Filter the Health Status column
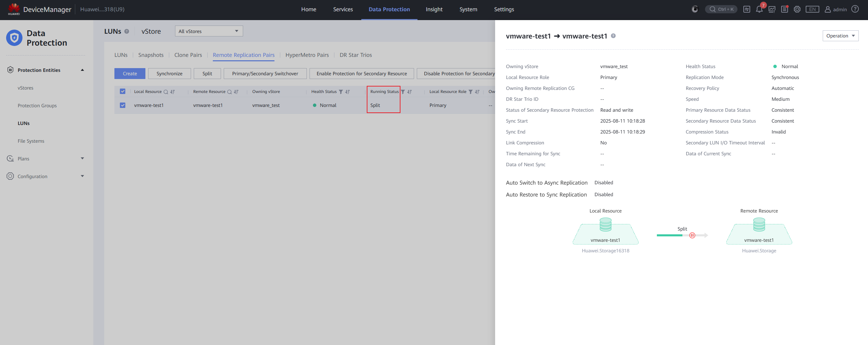868x345 pixels. coord(341,92)
